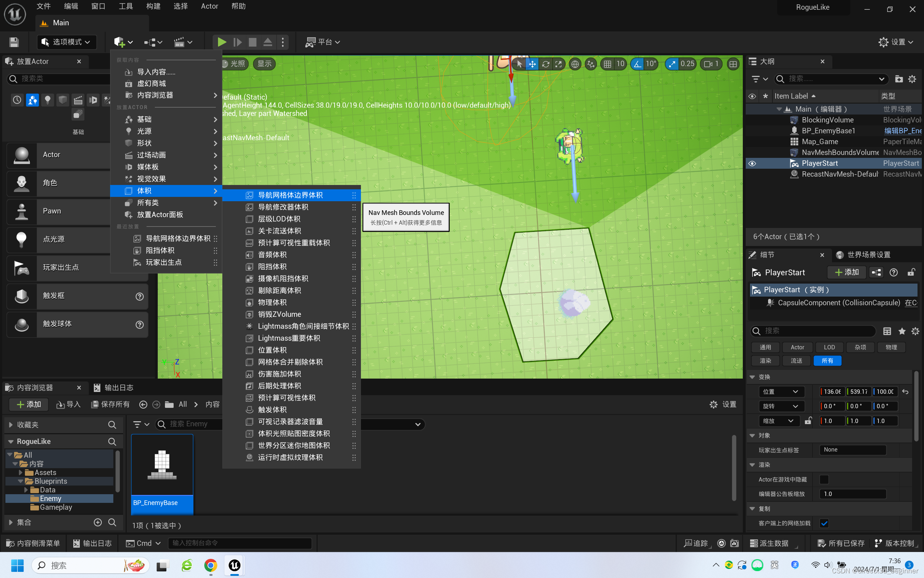The image size is (924, 578).
Task: Open the 显示 show flags button
Action: (x=264, y=64)
